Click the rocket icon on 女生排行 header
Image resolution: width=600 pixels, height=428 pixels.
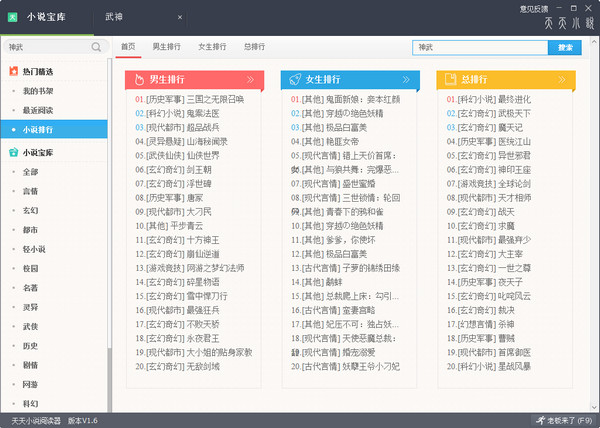click(295, 79)
